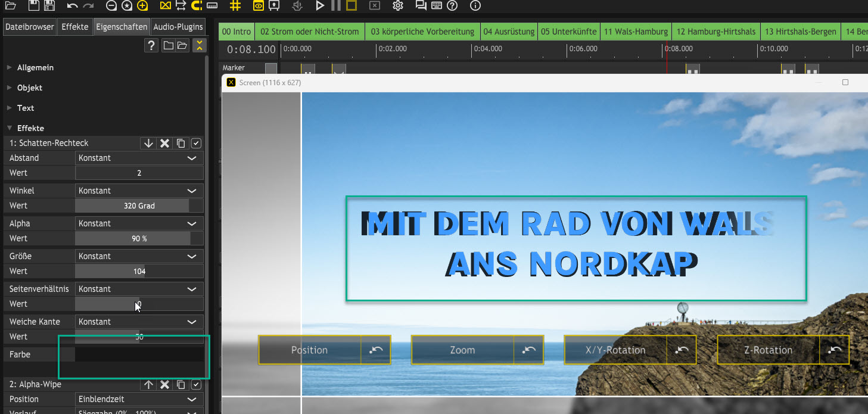This screenshot has width=868, height=414.
Task: Start playback with the play icon
Action: click(320, 6)
